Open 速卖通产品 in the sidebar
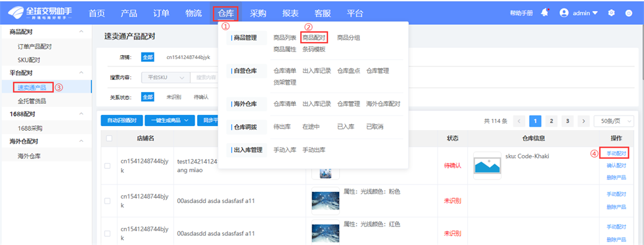This screenshot has width=644, height=245. 32,87
